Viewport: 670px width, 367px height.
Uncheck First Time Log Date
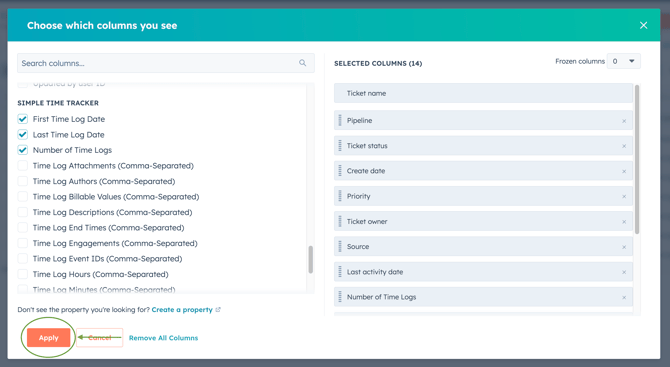tap(23, 119)
